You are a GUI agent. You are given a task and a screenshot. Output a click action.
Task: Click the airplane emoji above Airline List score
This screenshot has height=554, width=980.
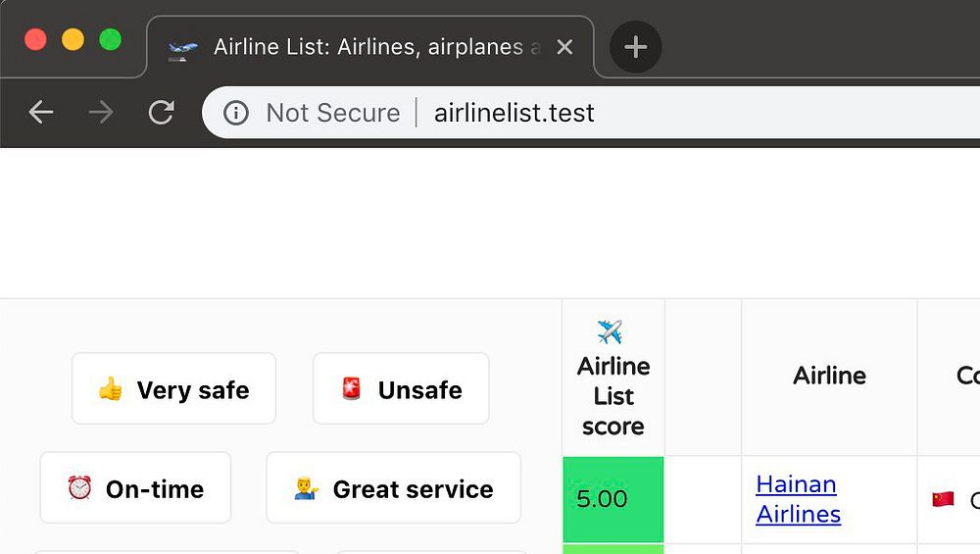pyautogui.click(x=610, y=332)
